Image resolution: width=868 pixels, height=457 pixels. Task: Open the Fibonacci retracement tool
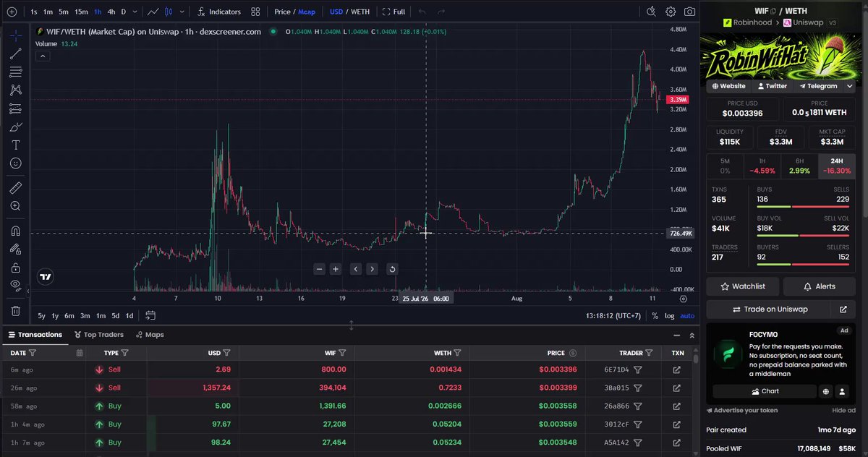click(x=15, y=72)
